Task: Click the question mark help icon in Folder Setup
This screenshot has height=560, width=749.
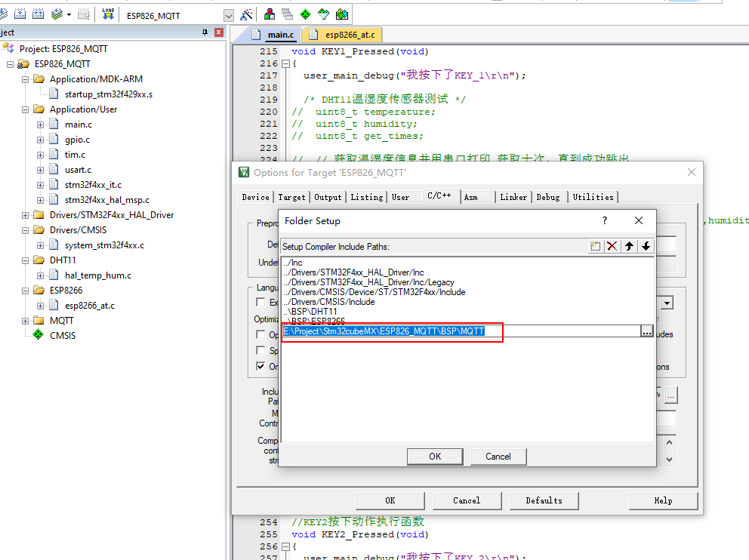Action: click(x=605, y=220)
